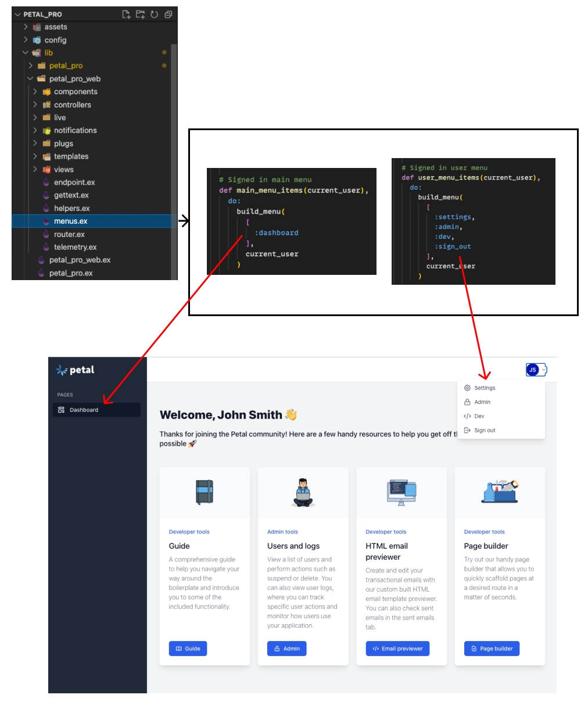
Task: Click the blue Guide button
Action: [x=188, y=649]
